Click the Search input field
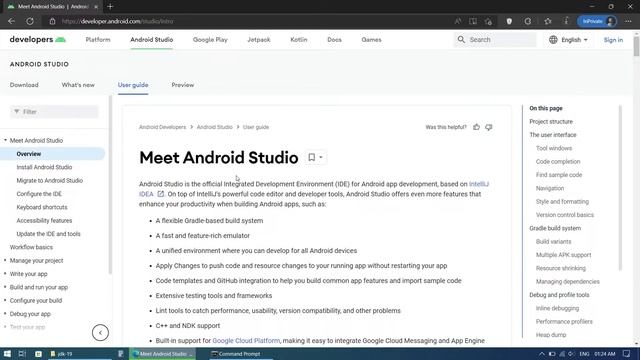This screenshot has height=360, width=640. (x=495, y=40)
